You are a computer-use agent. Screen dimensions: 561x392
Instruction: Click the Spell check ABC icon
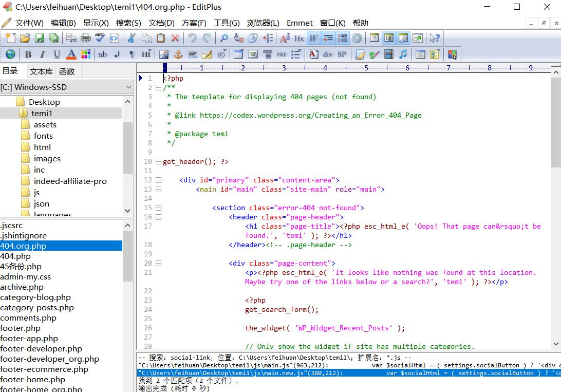pyautogui.click(x=100, y=38)
